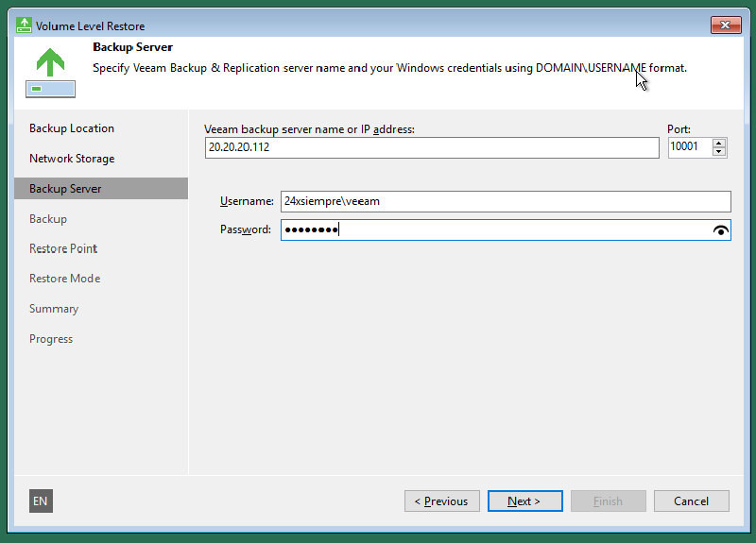Go to the Network Storage step
Screen dimensions: 756x543
[72, 159]
